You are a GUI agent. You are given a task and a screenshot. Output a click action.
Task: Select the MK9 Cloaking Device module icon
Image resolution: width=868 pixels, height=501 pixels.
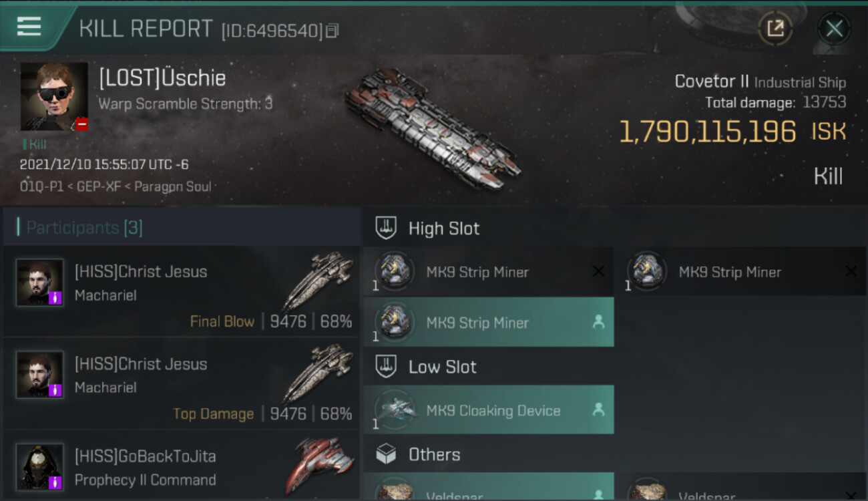click(x=394, y=410)
